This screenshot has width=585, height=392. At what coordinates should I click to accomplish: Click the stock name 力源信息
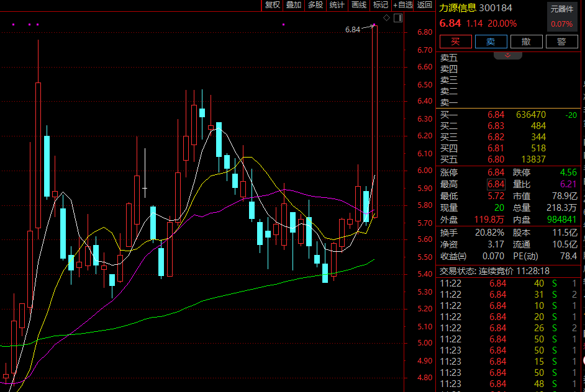pyautogui.click(x=458, y=8)
